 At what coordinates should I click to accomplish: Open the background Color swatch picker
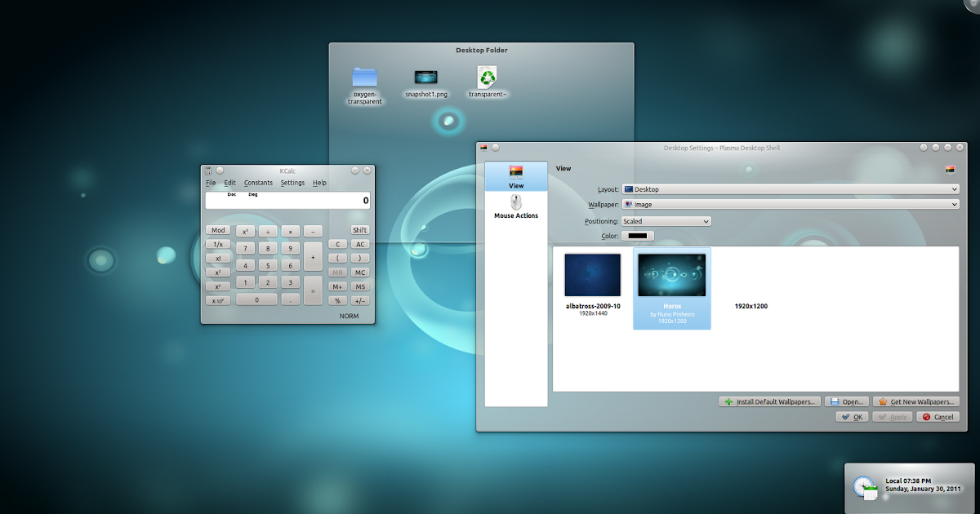point(637,235)
